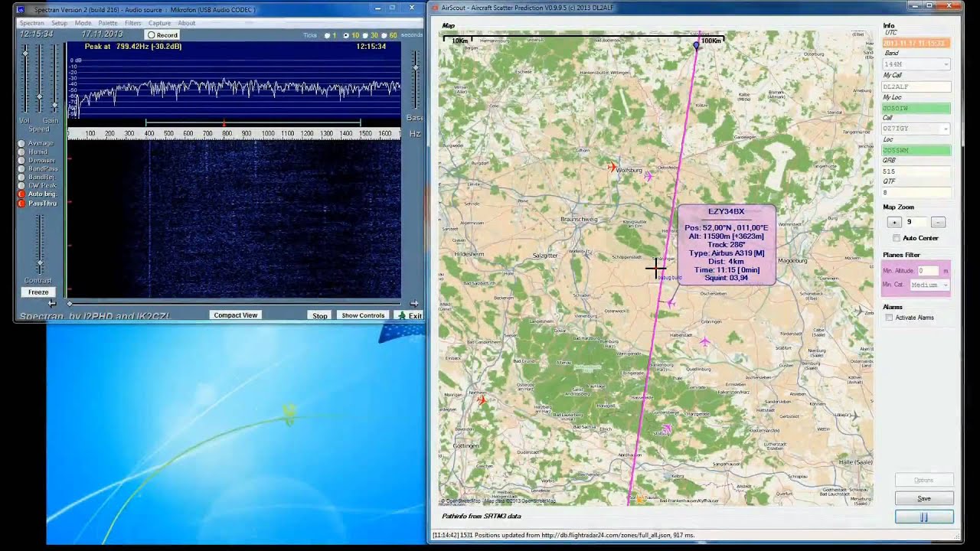Viewport: 980px width, 551px height.
Task: Toggle the Average filter in Spectran
Action: click(x=22, y=143)
